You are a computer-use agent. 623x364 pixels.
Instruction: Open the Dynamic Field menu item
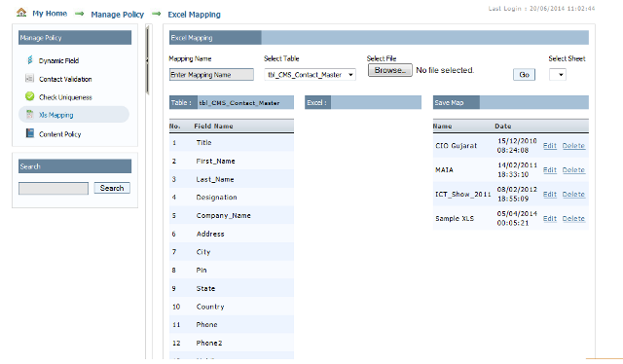[x=58, y=60]
